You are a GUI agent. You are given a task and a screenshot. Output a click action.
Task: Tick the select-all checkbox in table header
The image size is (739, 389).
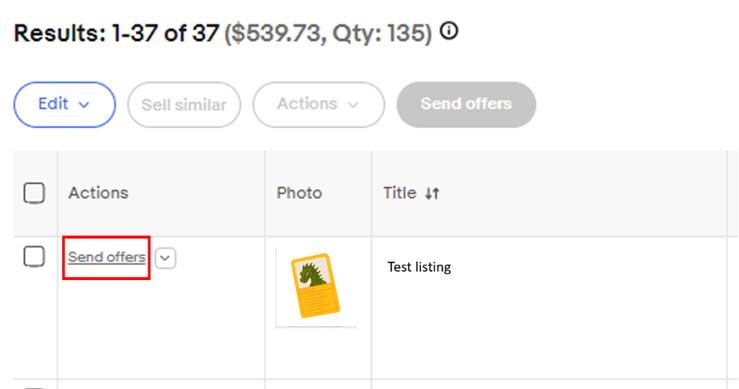pos(34,193)
